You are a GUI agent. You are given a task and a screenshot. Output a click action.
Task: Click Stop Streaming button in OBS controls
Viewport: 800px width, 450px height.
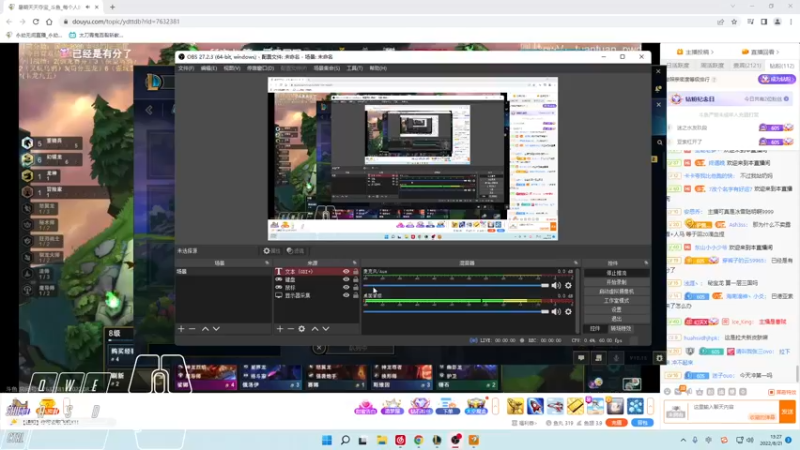click(x=616, y=273)
